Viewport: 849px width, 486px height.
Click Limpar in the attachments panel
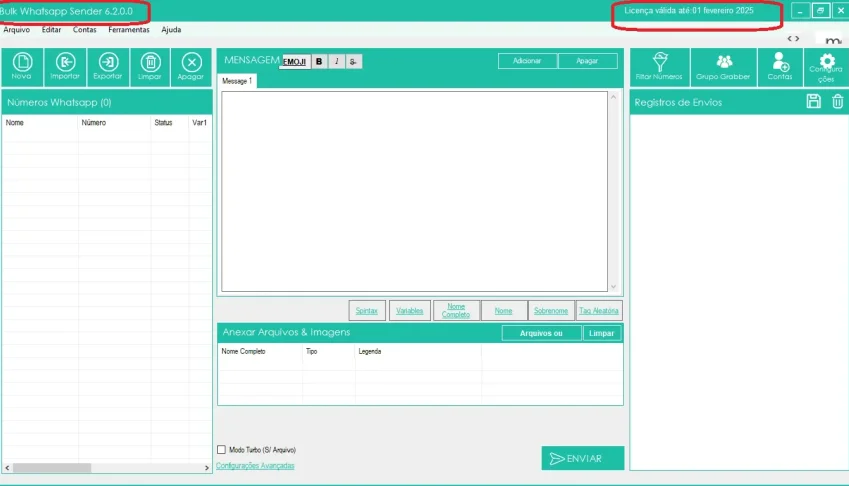coord(602,333)
